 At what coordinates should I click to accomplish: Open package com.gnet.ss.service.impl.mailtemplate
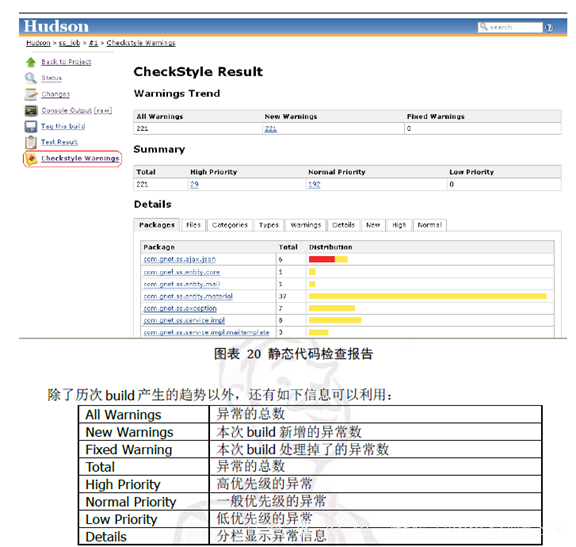206,332
